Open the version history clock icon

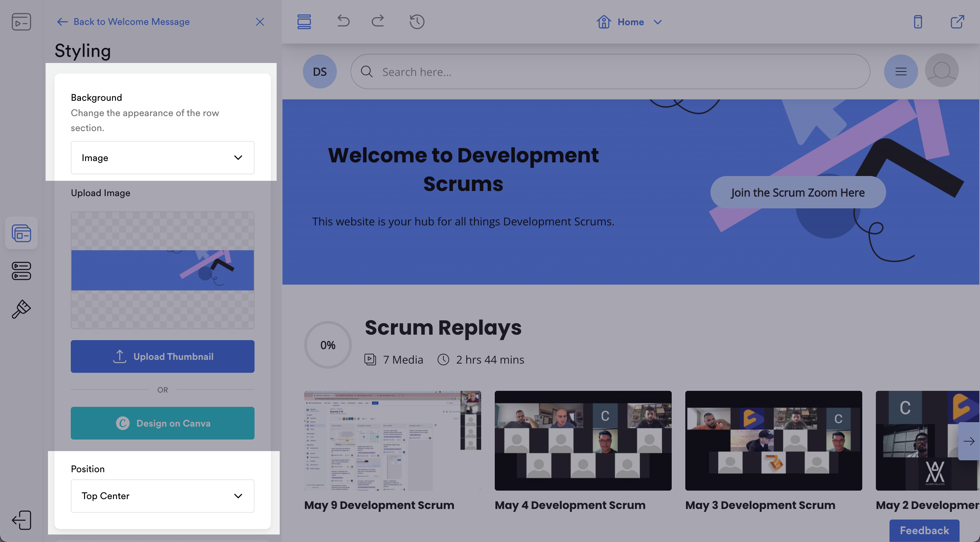coord(416,22)
